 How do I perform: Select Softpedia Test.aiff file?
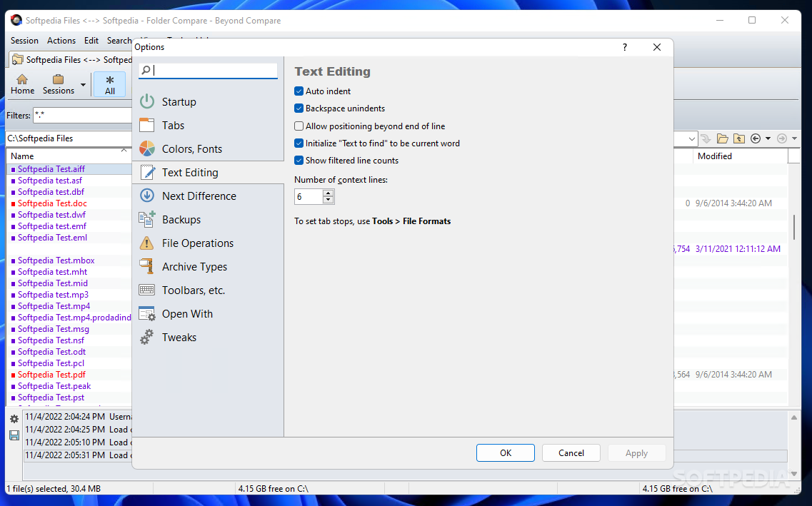[x=51, y=168]
